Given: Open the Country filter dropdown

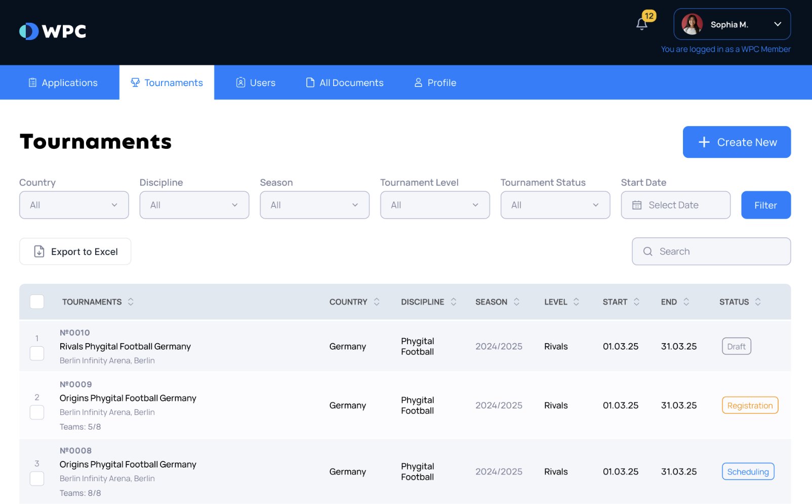Looking at the screenshot, I should 74,205.
